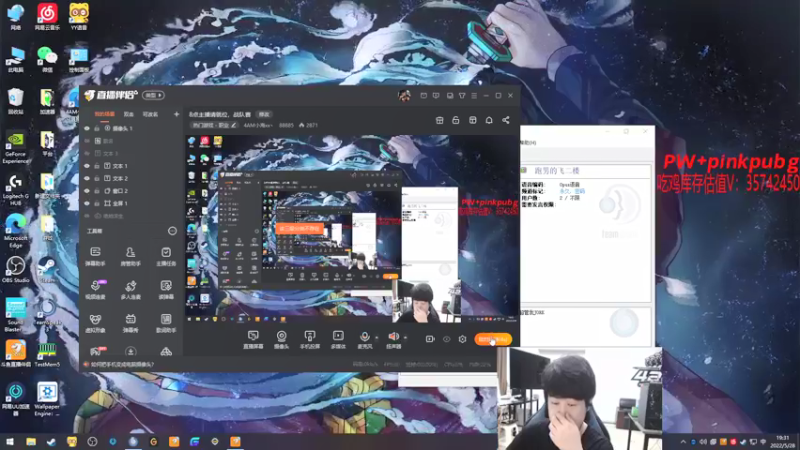Click the pill button after the stream title
800x450 pixels.
(x=264, y=114)
